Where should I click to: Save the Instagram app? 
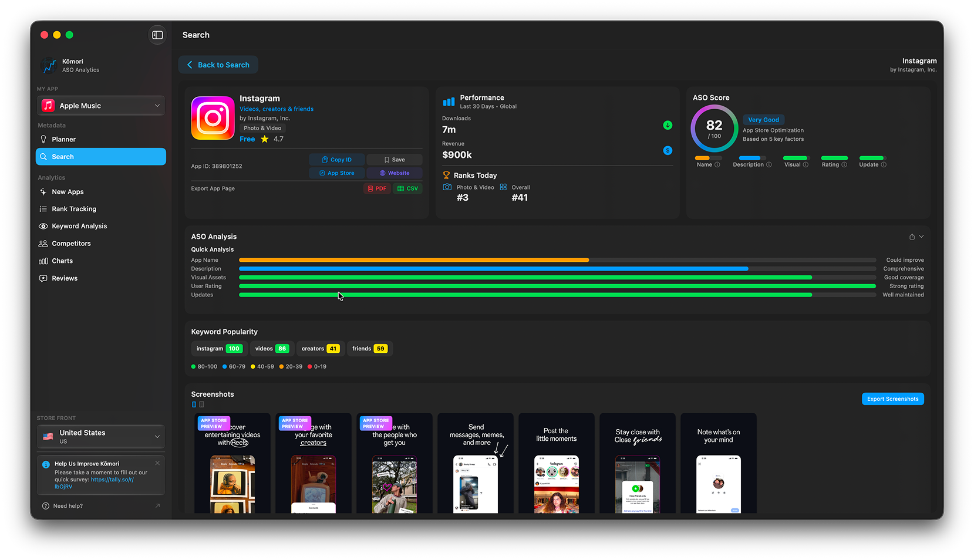pyautogui.click(x=395, y=160)
